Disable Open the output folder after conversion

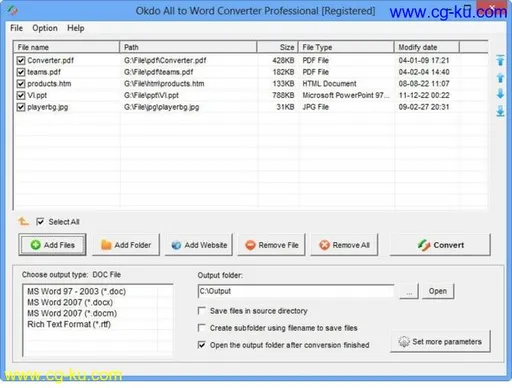201,345
